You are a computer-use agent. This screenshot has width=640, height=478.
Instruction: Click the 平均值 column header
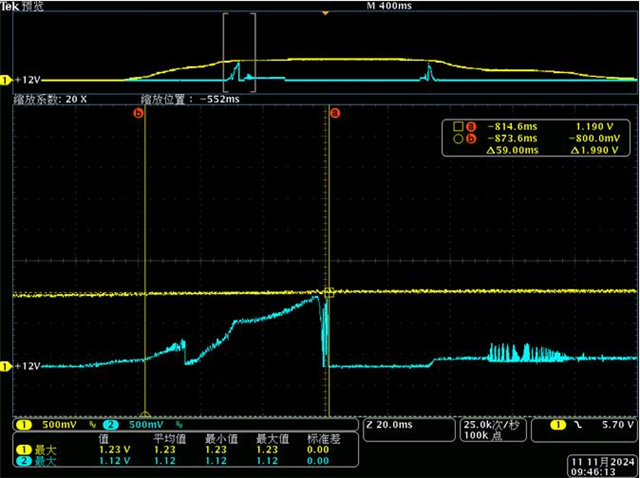(170, 439)
